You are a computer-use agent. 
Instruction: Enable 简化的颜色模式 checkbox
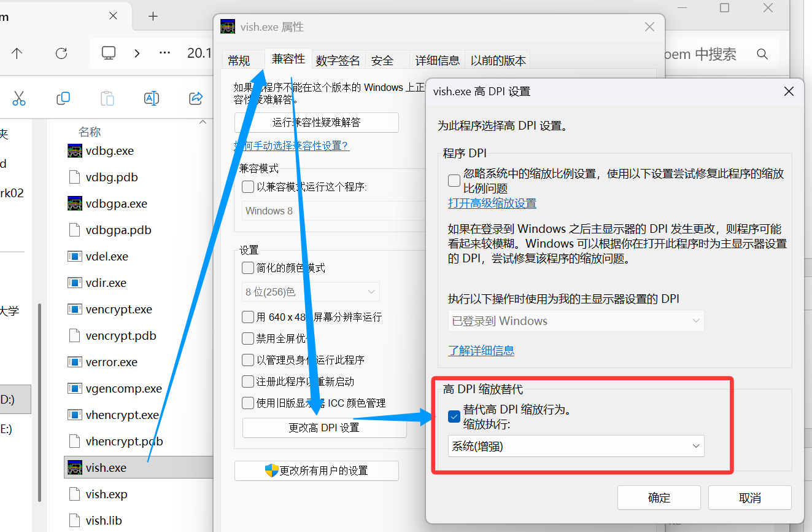pos(248,268)
